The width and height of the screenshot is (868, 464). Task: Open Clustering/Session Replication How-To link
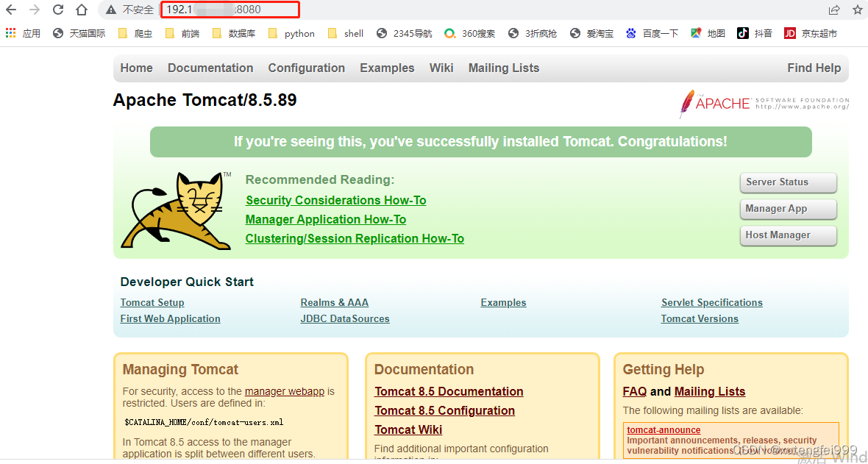[x=355, y=239]
